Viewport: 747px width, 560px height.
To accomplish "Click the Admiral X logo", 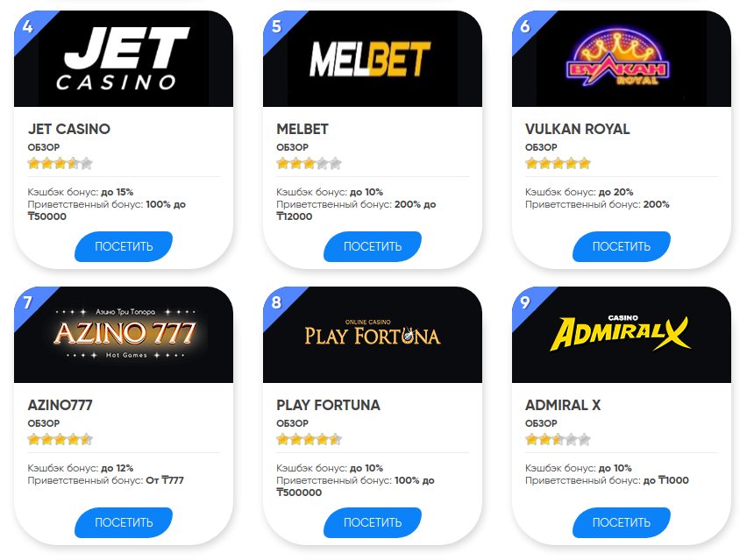I will (x=622, y=335).
